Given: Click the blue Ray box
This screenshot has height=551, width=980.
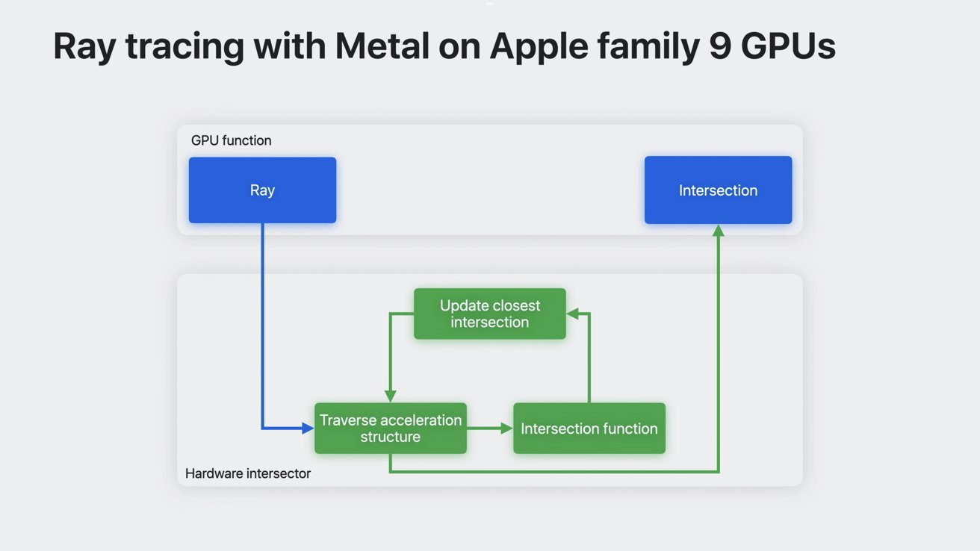Looking at the screenshot, I should (262, 190).
